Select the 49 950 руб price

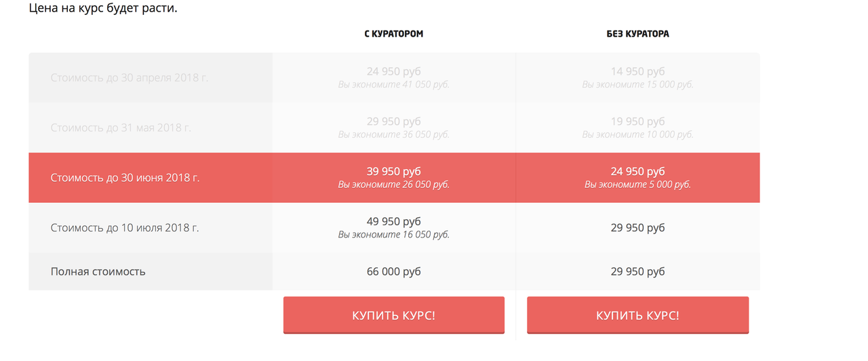pyautogui.click(x=393, y=221)
